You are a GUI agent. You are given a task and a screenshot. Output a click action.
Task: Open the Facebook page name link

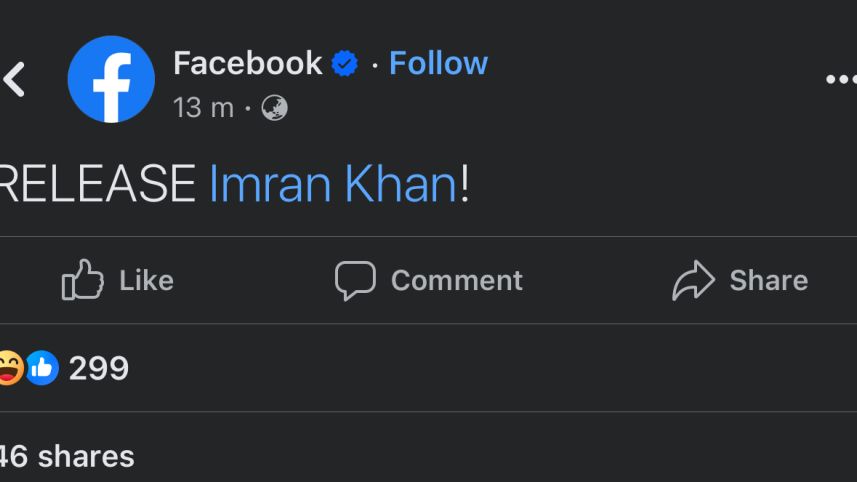click(248, 63)
